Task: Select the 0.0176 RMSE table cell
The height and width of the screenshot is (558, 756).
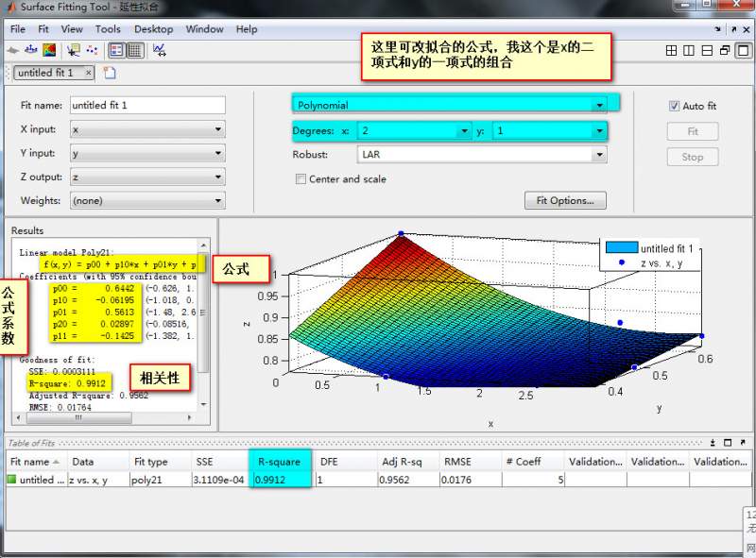Action: click(x=470, y=480)
